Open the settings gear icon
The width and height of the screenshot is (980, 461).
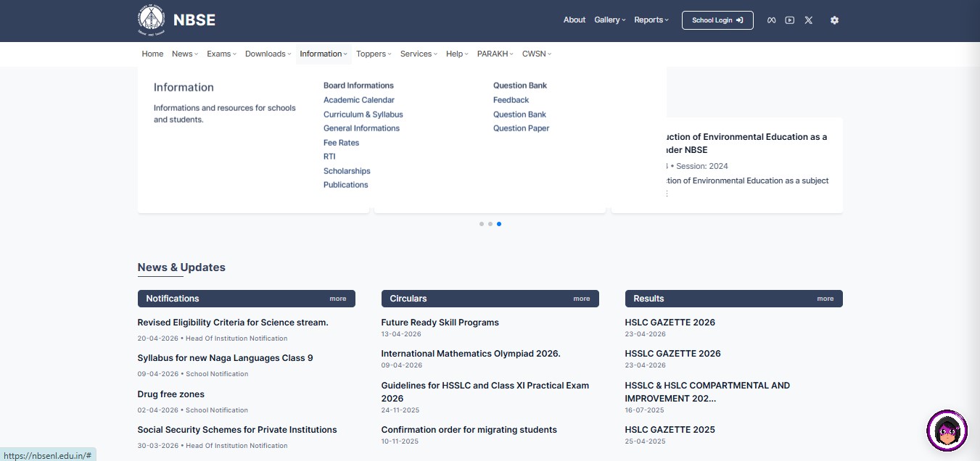pos(834,20)
